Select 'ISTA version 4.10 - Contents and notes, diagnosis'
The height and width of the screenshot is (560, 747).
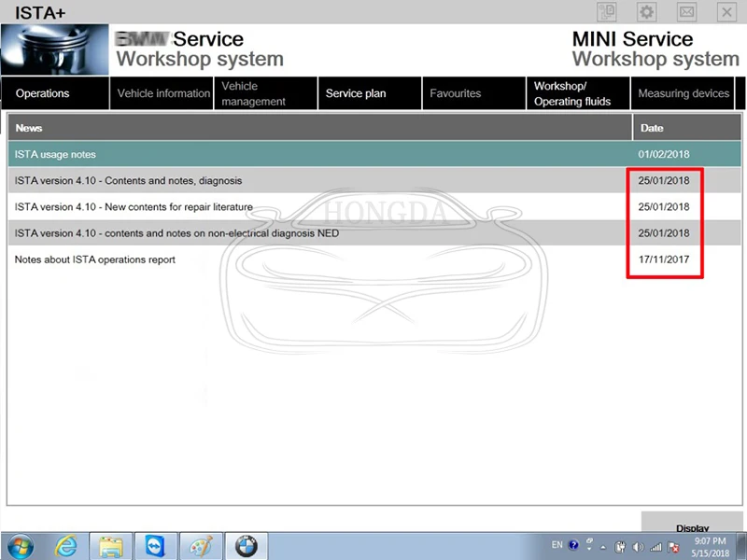pyautogui.click(x=374, y=180)
